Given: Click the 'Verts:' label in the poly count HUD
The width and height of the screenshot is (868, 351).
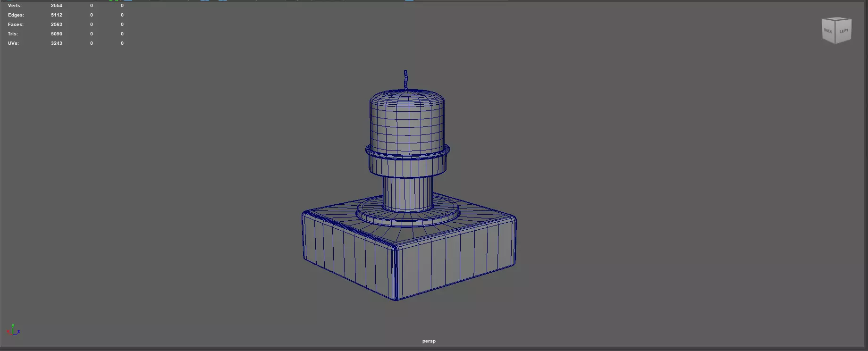Looking at the screenshot, I should (x=15, y=6).
